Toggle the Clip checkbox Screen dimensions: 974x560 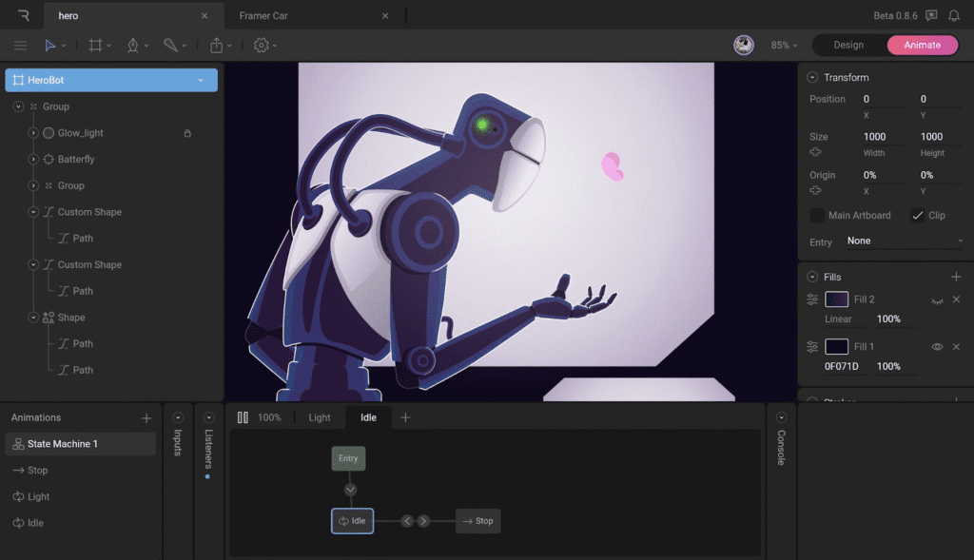tap(918, 215)
